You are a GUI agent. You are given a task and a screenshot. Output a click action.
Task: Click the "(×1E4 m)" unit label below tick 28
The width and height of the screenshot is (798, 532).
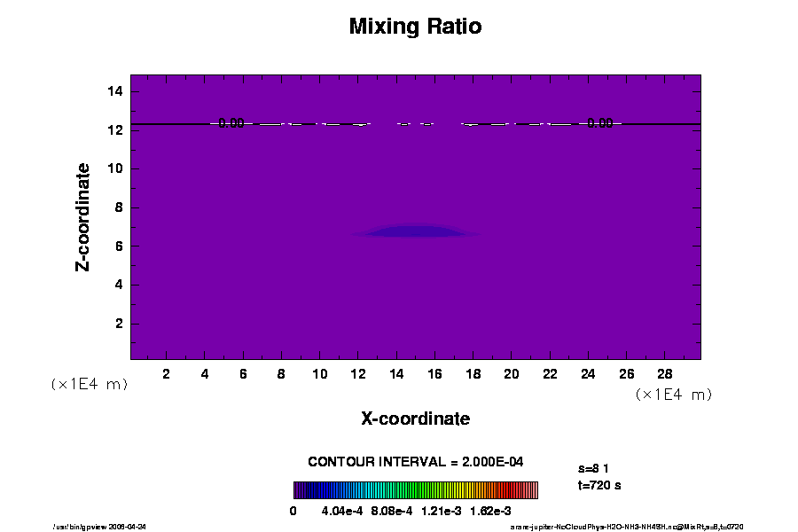(x=674, y=395)
